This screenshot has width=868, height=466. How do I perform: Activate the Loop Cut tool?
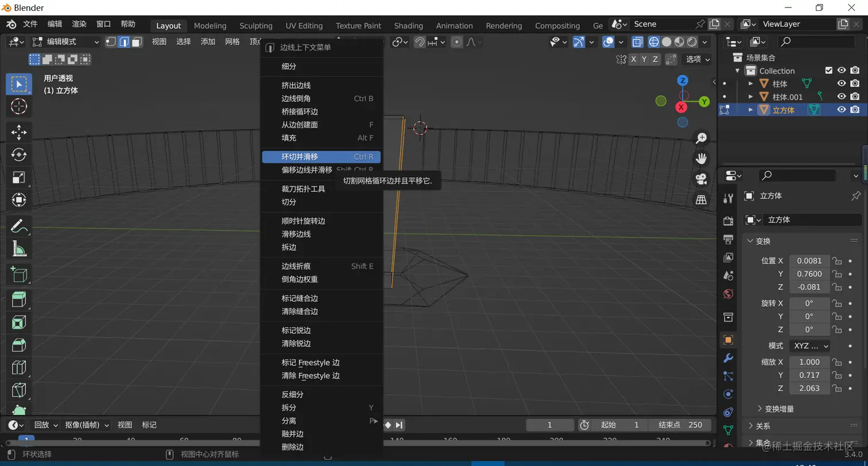click(19, 367)
